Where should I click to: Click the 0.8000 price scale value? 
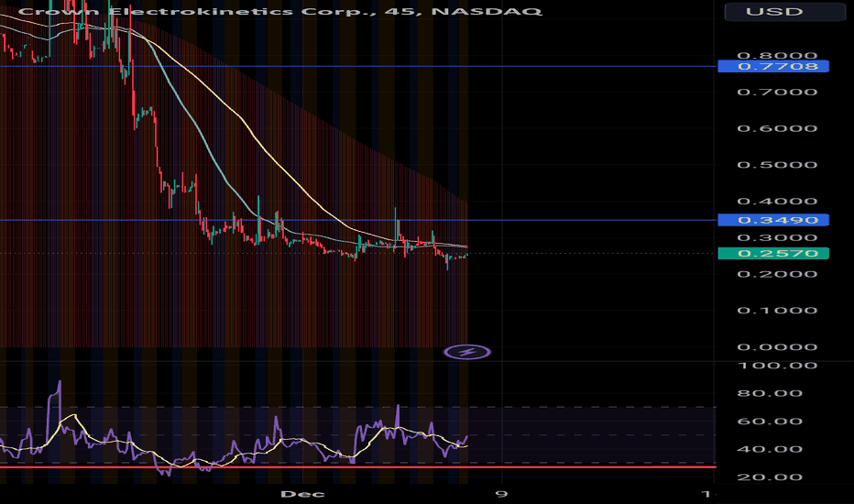point(777,55)
